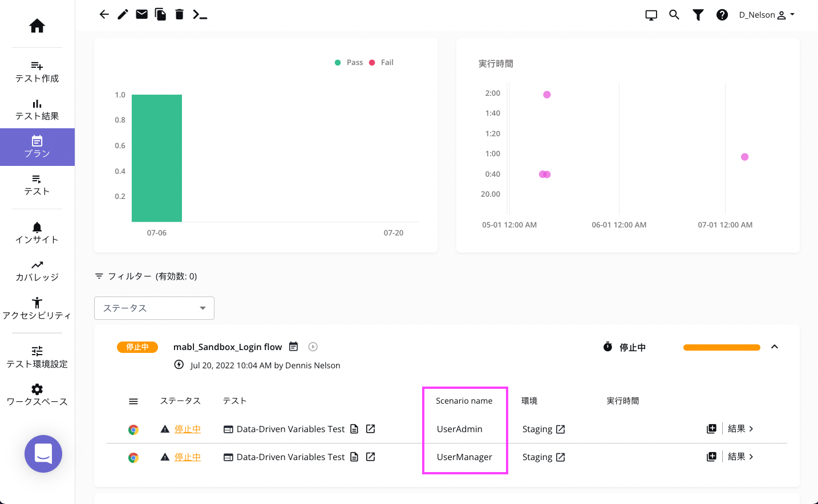Toggle the Pass series in chart legend
The height and width of the screenshot is (504, 818).
349,63
